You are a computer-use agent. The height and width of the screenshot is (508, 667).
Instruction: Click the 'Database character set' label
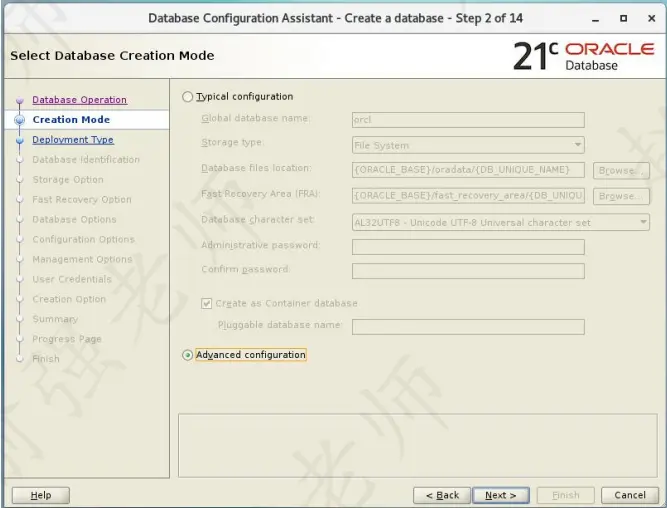[258, 220]
